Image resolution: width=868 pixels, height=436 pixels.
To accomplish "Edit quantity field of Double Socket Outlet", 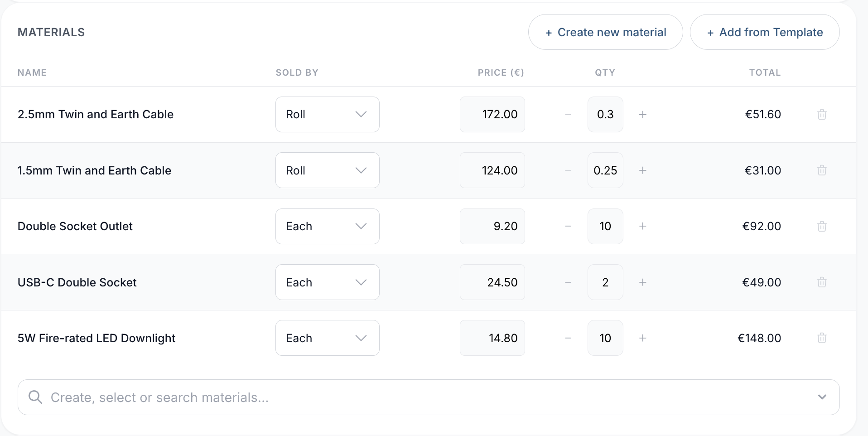I will click(605, 226).
